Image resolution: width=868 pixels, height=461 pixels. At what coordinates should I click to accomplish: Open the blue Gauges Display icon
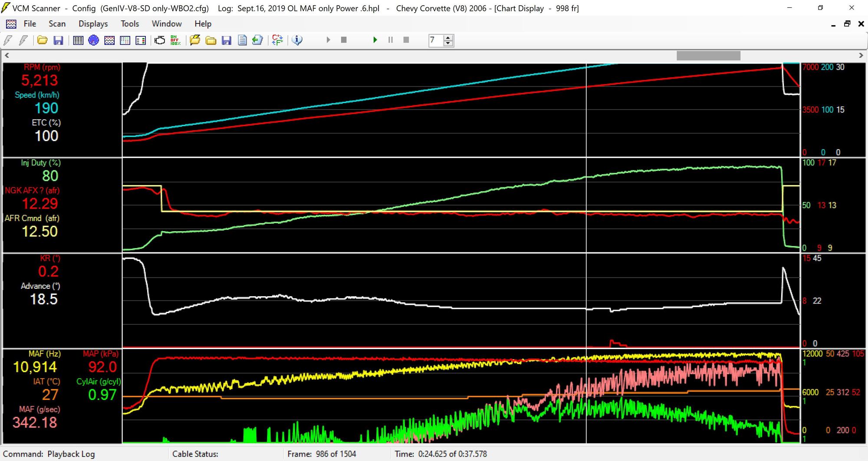(x=93, y=40)
